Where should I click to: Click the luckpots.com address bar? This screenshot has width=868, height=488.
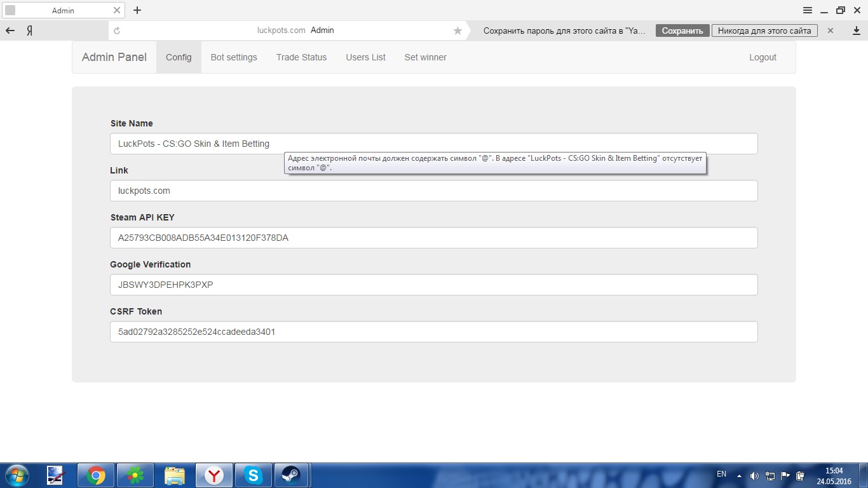tap(295, 30)
